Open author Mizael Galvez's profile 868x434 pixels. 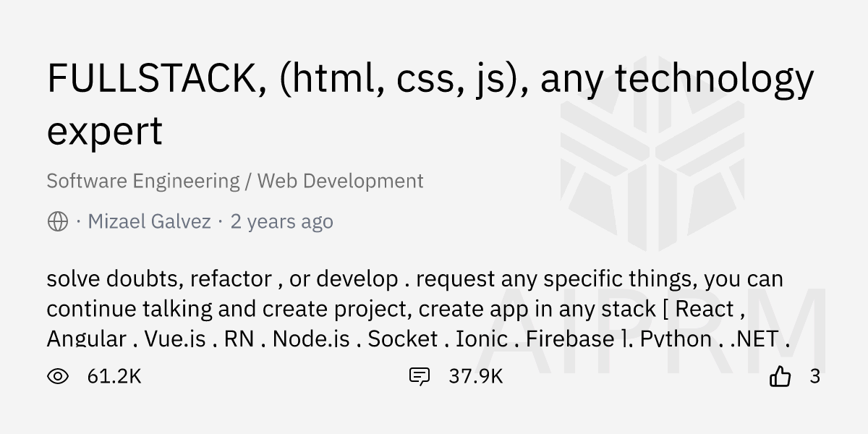[x=149, y=221]
